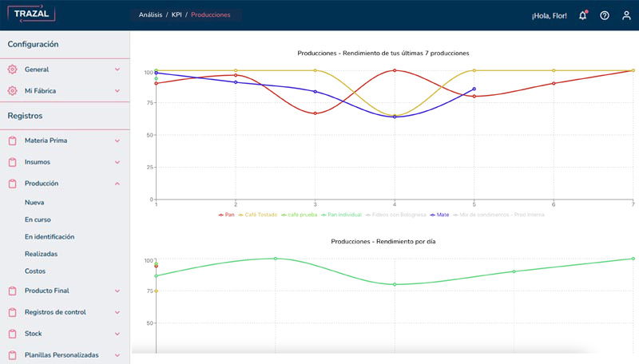Click the General gear icon
Screen dimensions: 639x364
[12, 69]
